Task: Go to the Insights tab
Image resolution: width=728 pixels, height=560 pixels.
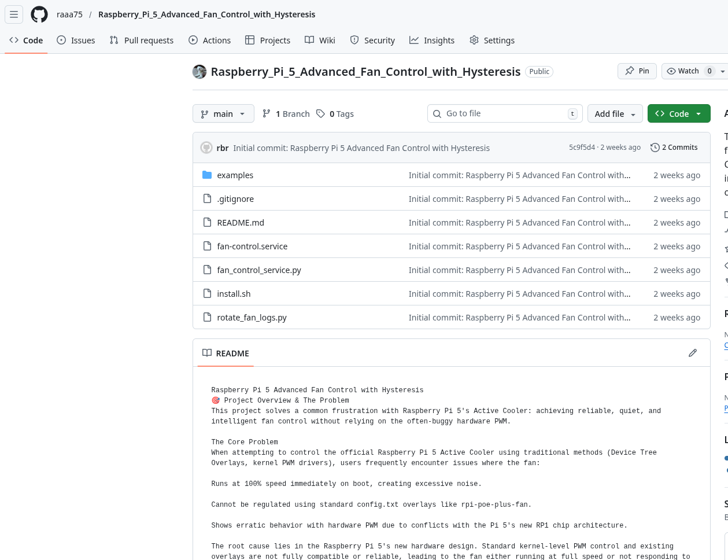Action: 432,40
